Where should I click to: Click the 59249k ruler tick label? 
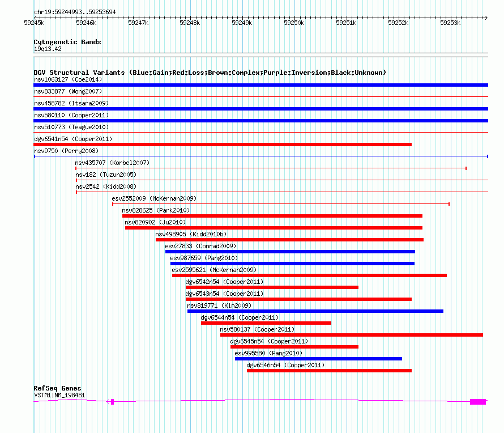tap(242, 23)
